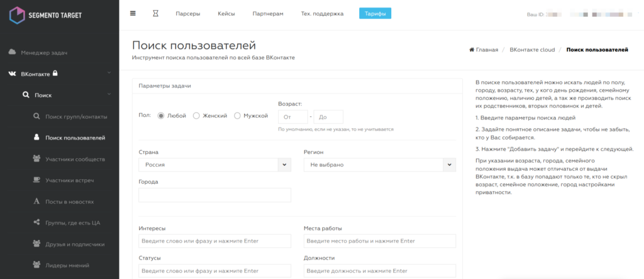Click the blue Тарифы button

[375, 14]
